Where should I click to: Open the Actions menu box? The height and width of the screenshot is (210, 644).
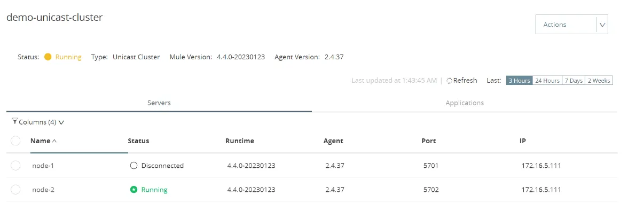coord(572,25)
